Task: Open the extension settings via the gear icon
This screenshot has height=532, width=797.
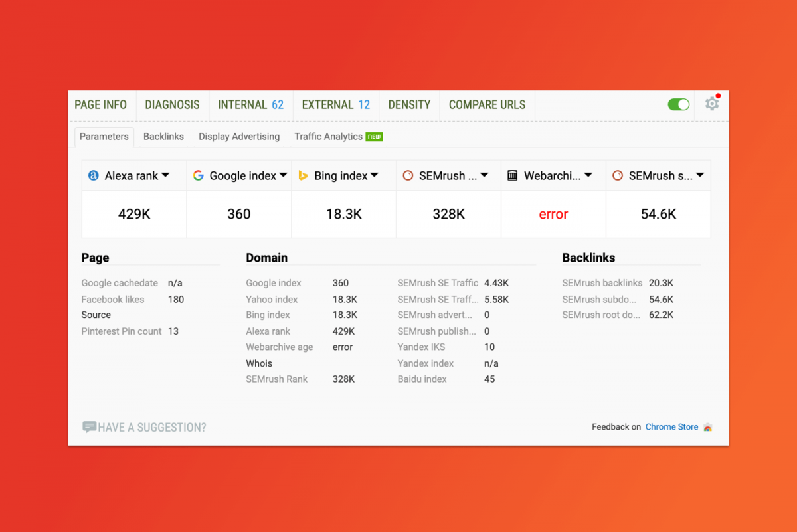Action: tap(712, 104)
